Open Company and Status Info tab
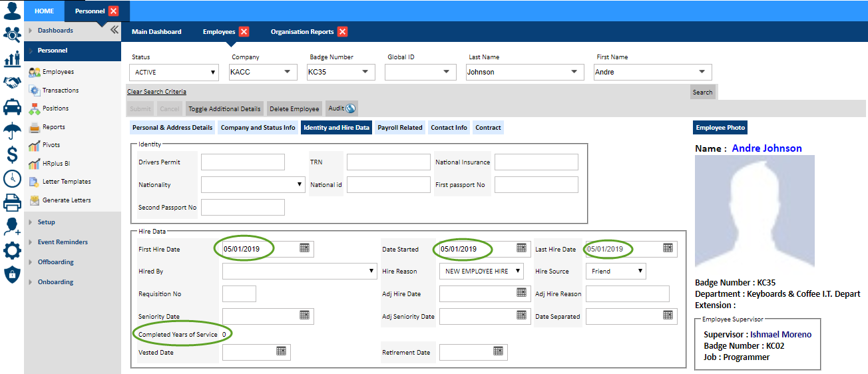 pos(258,128)
